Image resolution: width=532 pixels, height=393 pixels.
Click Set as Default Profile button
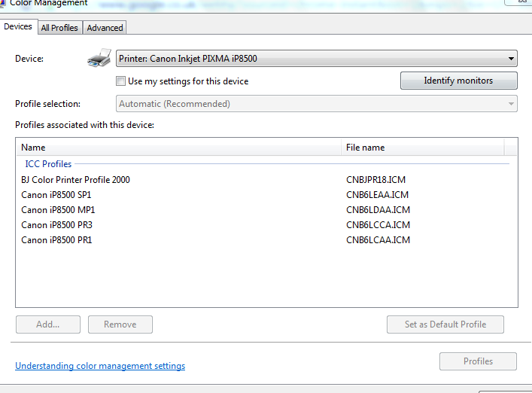(x=445, y=324)
